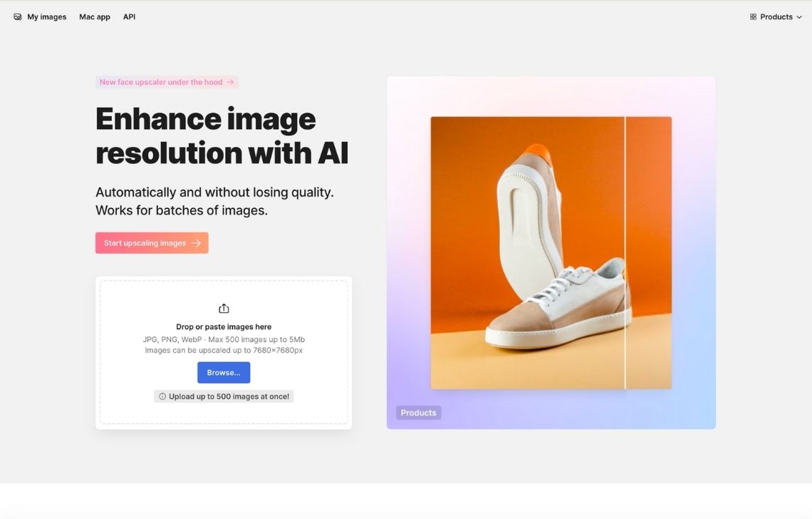Open the My images page

coord(46,16)
